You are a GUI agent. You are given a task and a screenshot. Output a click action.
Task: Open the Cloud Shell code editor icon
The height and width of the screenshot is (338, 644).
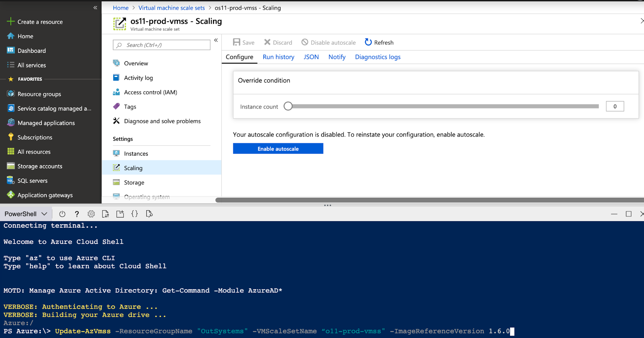pos(135,213)
